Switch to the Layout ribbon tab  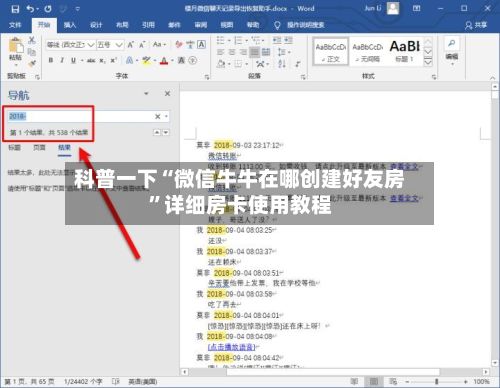tap(122, 25)
